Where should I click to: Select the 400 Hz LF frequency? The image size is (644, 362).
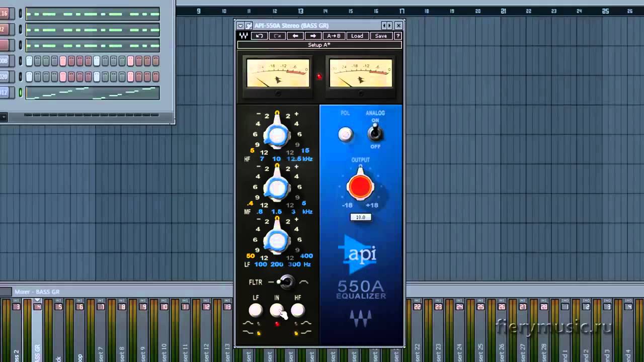point(306,256)
